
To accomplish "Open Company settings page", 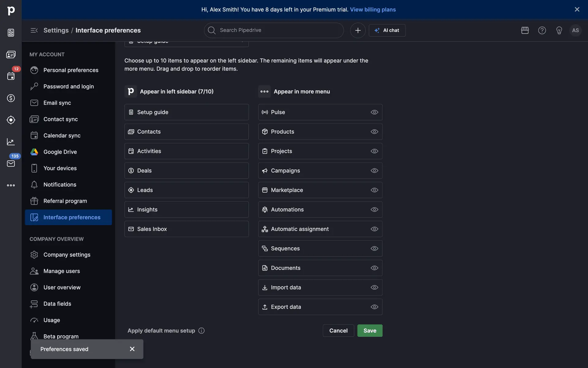I will (67, 255).
